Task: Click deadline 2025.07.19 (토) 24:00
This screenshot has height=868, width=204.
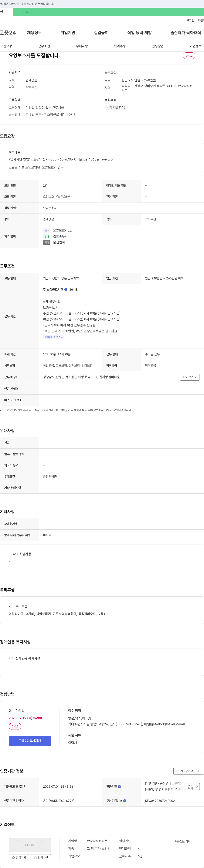Action: [x=25, y=718]
